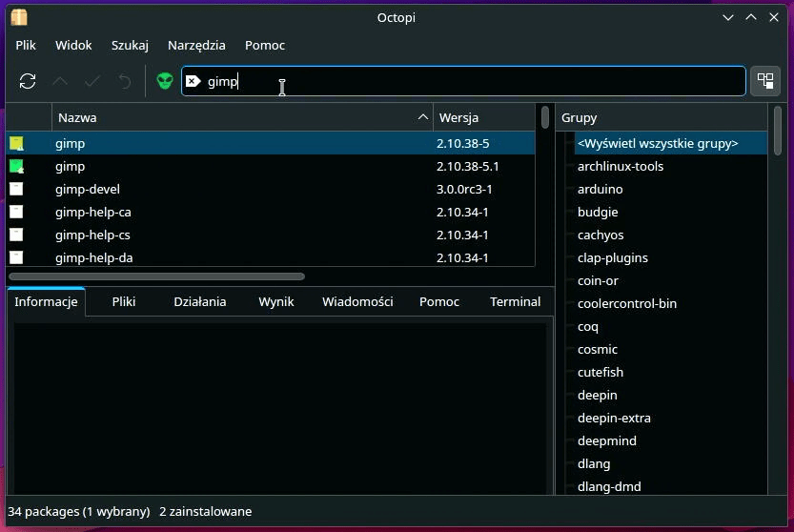Click status icon of gimp 2.10.38-5
The image size is (794, 532).
(16, 143)
